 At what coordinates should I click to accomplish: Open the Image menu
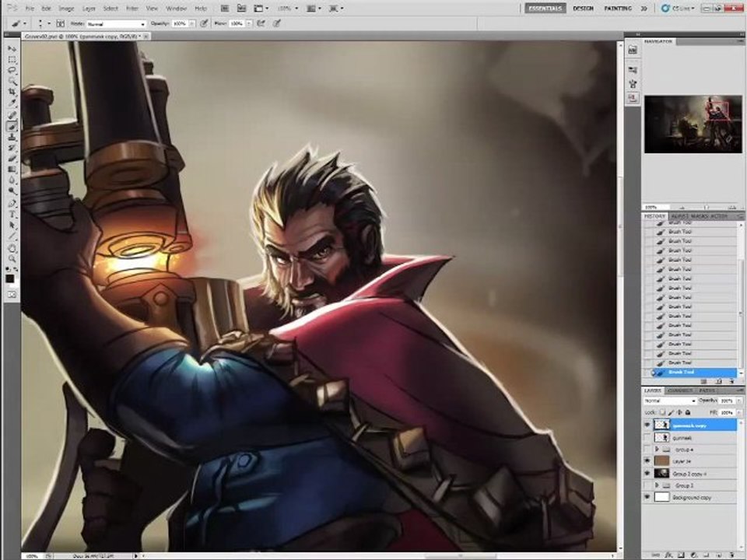click(66, 9)
